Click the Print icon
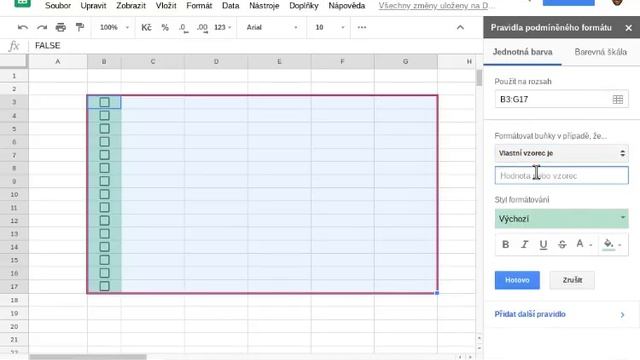640x360 pixels. [61, 27]
